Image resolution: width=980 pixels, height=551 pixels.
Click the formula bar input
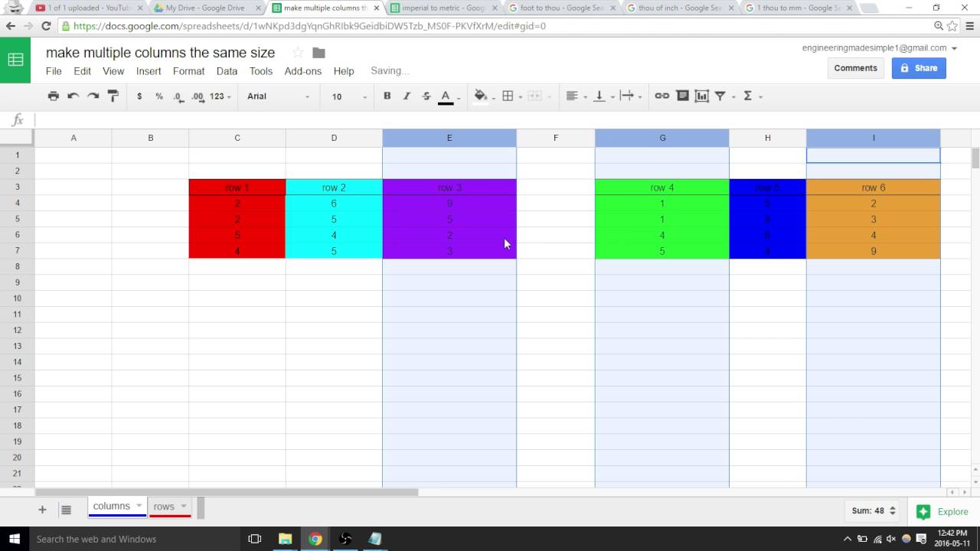coord(505,120)
